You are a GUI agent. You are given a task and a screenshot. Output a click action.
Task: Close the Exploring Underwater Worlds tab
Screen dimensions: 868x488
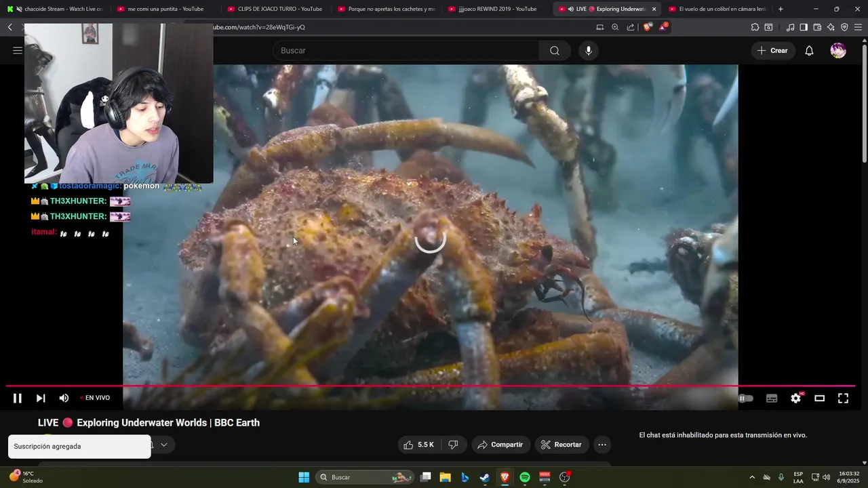coord(654,9)
